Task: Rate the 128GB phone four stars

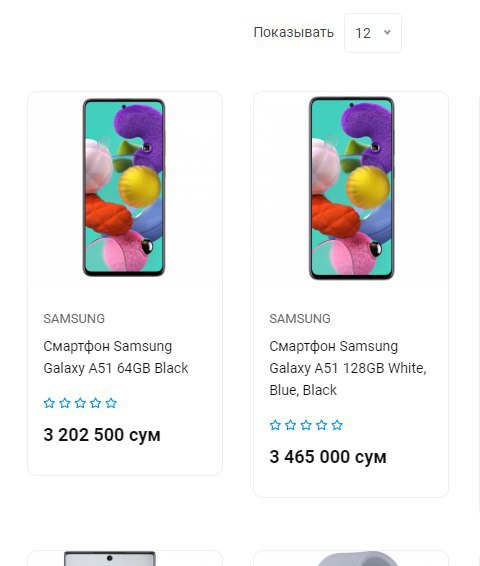Action: (322, 425)
